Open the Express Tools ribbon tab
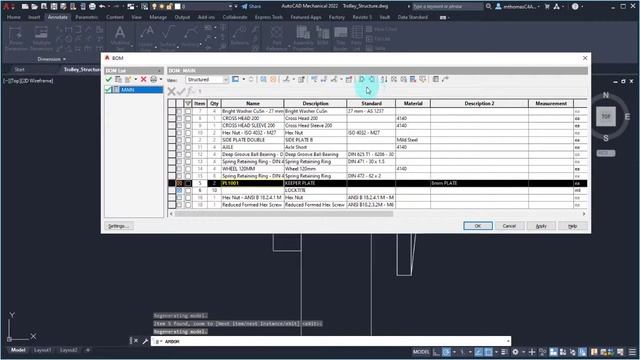The height and width of the screenshot is (360, 640). [x=269, y=18]
